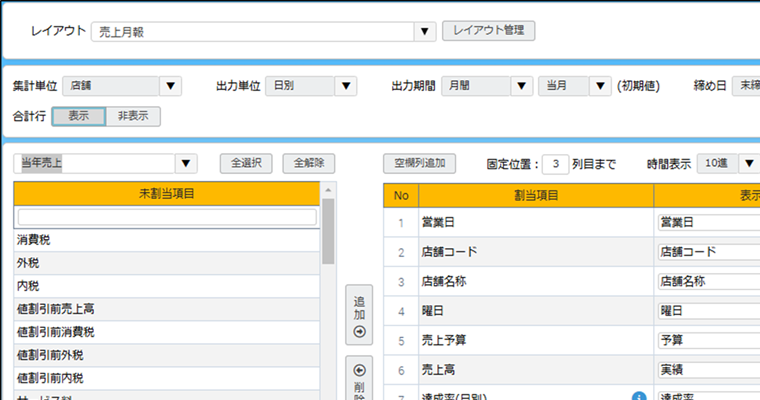The height and width of the screenshot is (400, 760).
Task: Click the 削除 left-arrow remove button
Action: point(360,380)
